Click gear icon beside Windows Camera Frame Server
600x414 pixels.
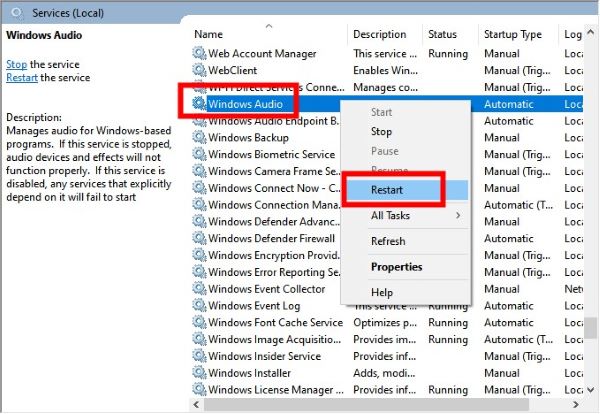[199, 171]
